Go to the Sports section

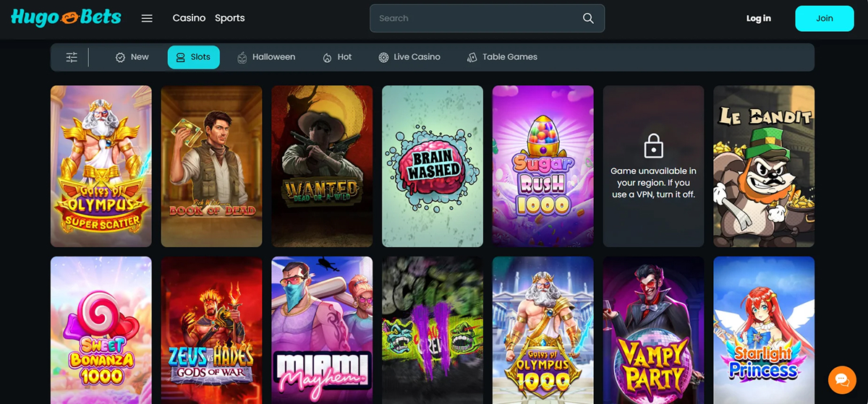click(x=229, y=18)
